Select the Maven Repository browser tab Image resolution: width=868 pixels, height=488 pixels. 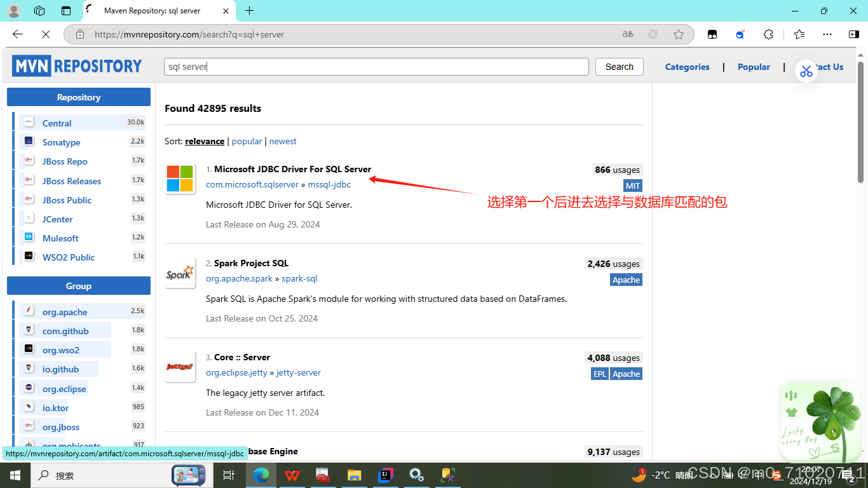click(159, 11)
